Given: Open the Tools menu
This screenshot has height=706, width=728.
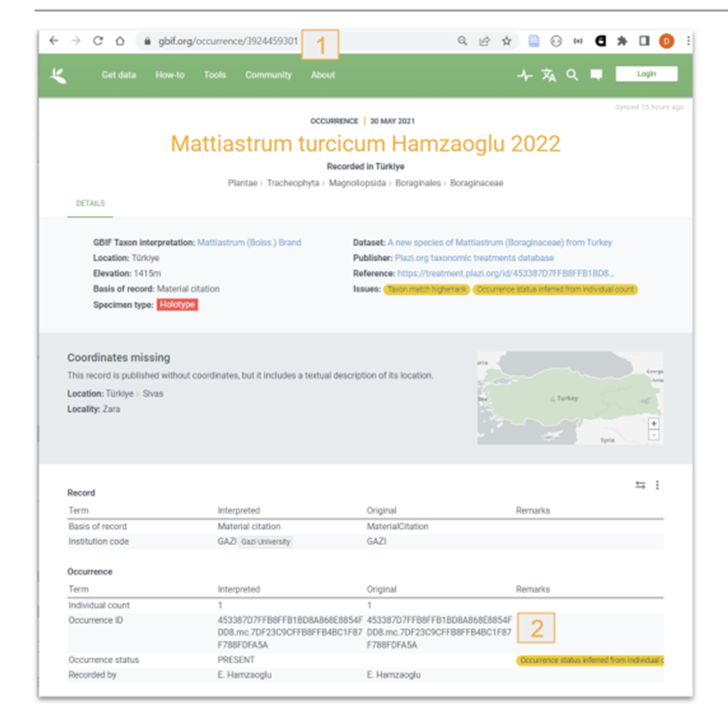Looking at the screenshot, I should (214, 75).
